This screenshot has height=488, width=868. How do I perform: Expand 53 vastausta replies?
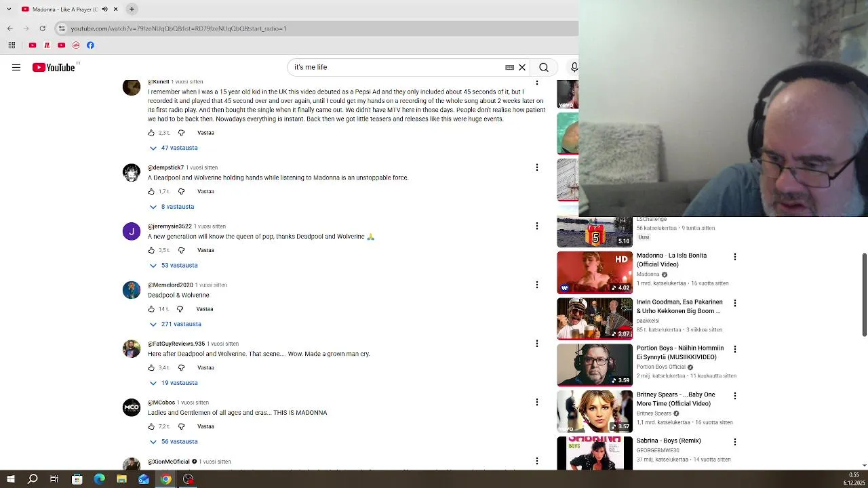click(x=174, y=265)
